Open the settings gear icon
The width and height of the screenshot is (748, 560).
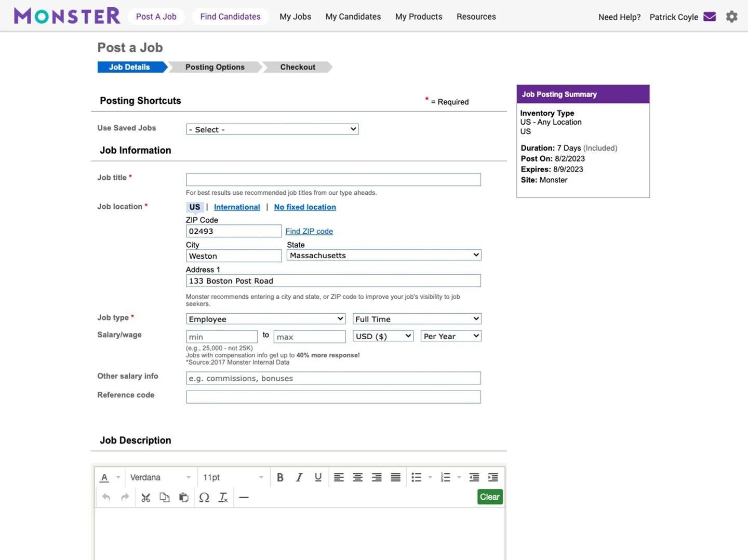coord(731,17)
